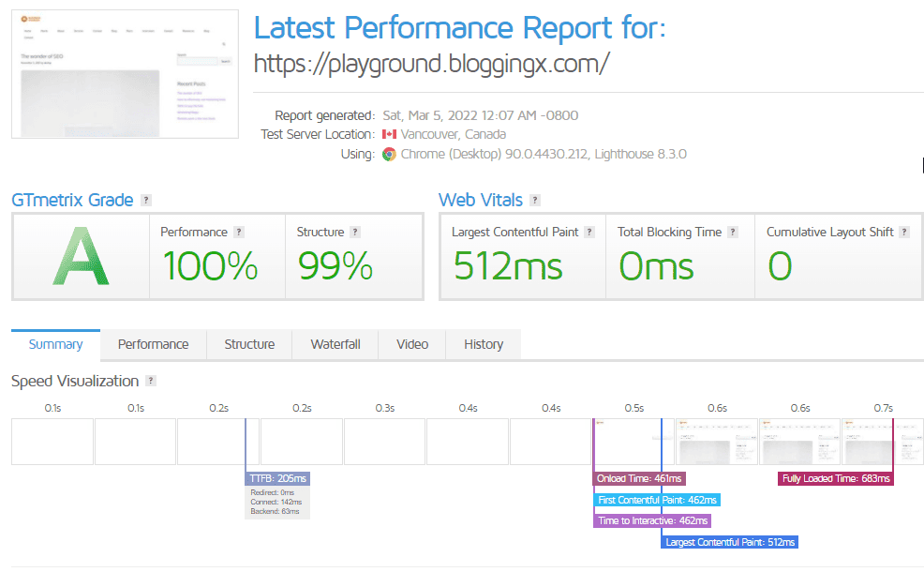
Task: Click help icon beside Performance score
Action: click(239, 233)
